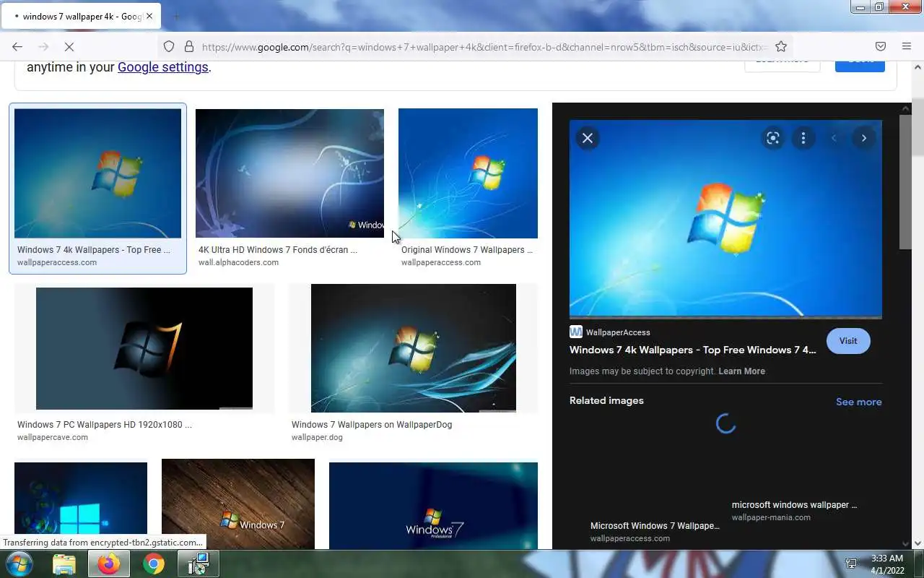This screenshot has width=924, height=578.
Task: Open related image from wallpaper-mania.com
Action: (x=794, y=511)
